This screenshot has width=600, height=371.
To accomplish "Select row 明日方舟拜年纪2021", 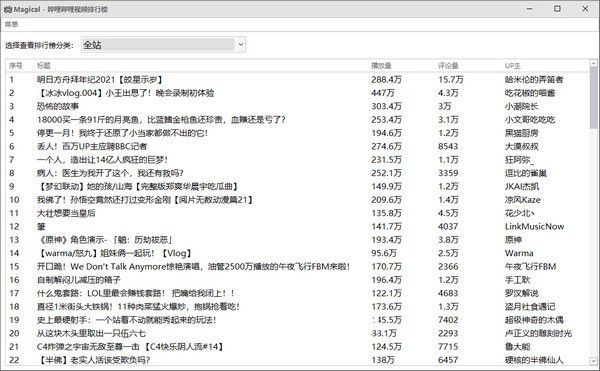I will tap(298, 80).
